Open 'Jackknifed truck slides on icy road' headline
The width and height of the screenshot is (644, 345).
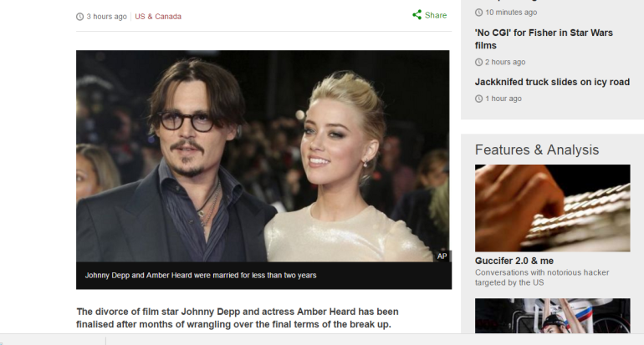coord(552,82)
